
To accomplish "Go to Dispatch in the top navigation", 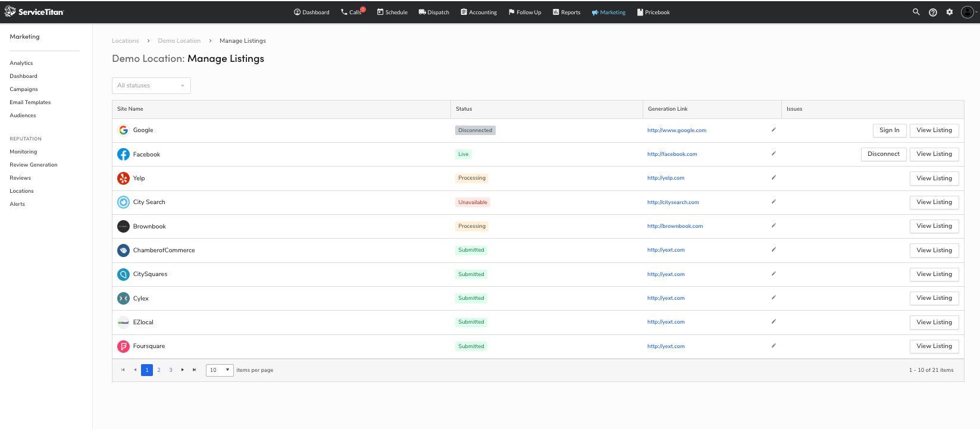I will (x=434, y=12).
